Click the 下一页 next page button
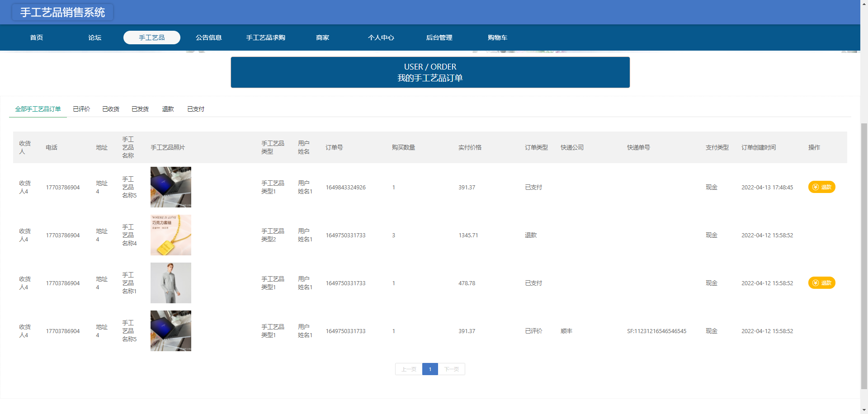868x414 pixels. coord(451,369)
